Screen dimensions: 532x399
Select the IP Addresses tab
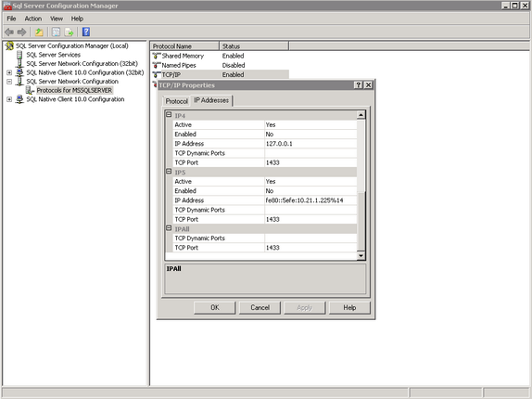(x=211, y=100)
